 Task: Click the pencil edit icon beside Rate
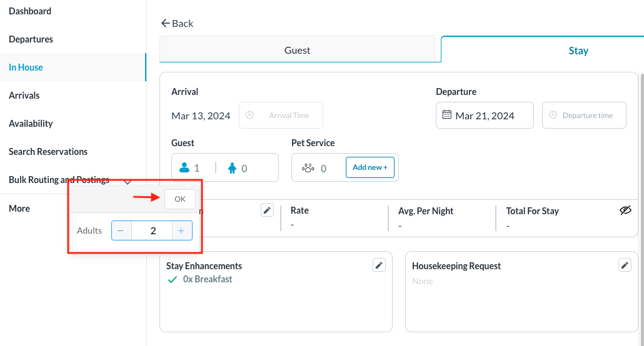pyautogui.click(x=268, y=210)
